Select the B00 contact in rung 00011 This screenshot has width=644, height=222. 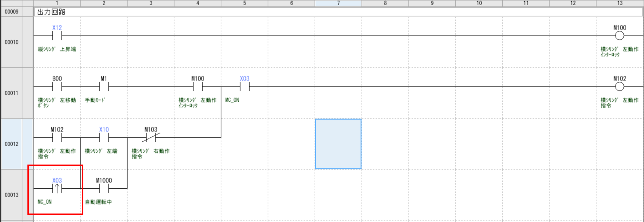[x=57, y=87]
